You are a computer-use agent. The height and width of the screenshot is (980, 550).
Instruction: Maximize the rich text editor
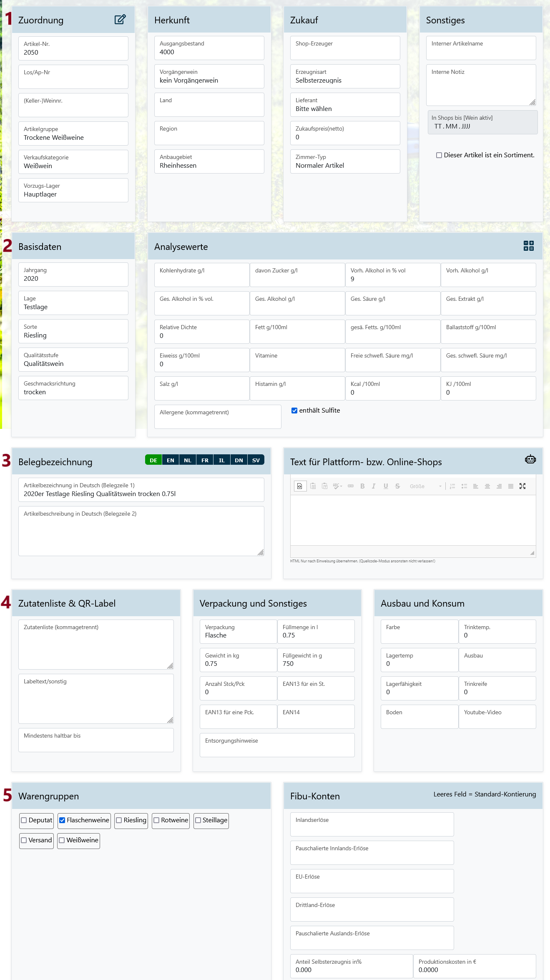(x=522, y=486)
